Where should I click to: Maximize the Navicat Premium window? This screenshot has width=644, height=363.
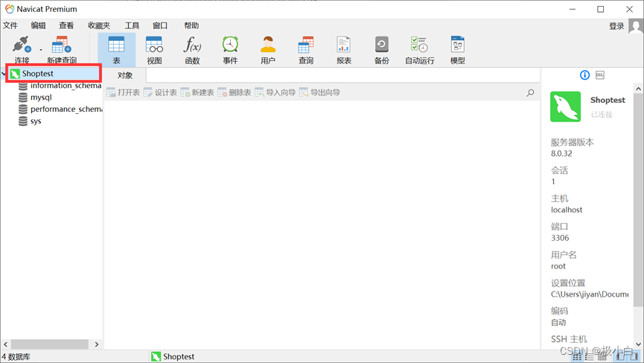tap(601, 9)
